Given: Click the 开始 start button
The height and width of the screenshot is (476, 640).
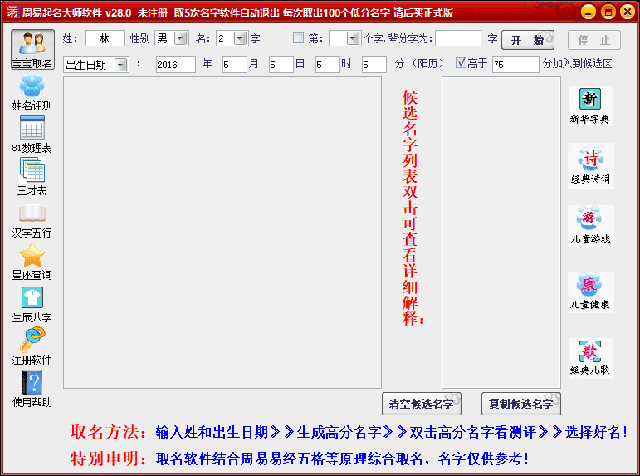Looking at the screenshot, I should click(x=527, y=40).
